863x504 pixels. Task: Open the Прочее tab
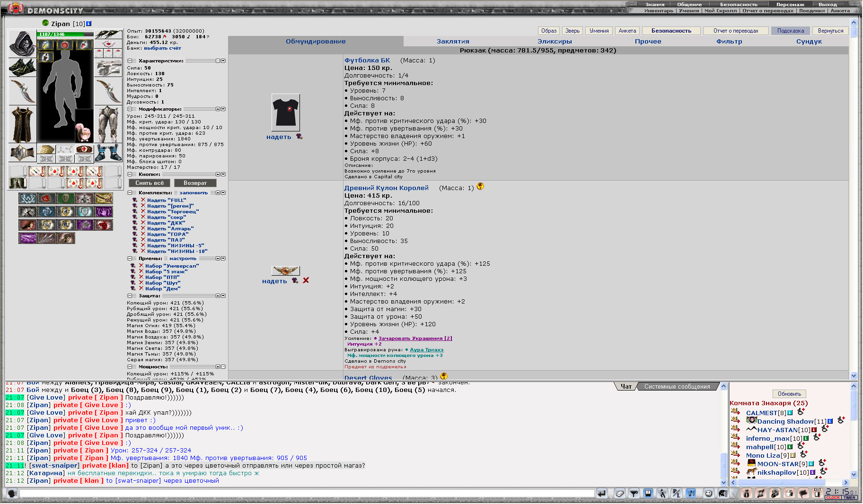tap(648, 42)
